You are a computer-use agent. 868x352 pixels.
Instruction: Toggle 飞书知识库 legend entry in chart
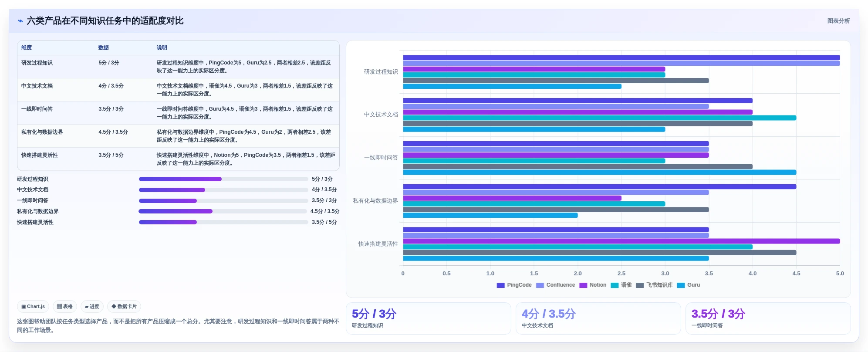click(x=654, y=285)
